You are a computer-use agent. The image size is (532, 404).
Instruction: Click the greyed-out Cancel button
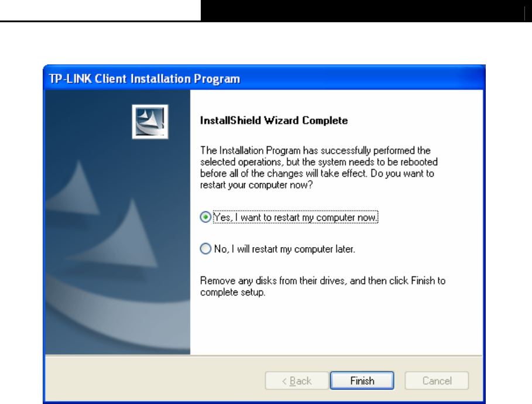437,381
